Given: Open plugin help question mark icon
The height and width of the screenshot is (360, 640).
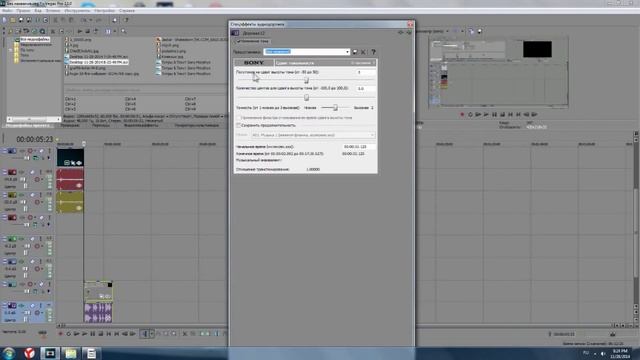Looking at the screenshot, I should (373, 52).
